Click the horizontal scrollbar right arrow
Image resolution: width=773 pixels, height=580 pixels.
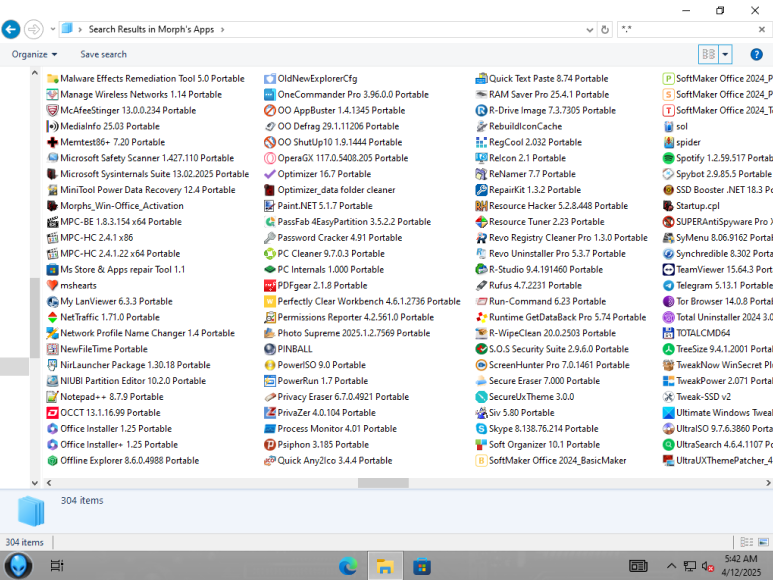point(768,483)
